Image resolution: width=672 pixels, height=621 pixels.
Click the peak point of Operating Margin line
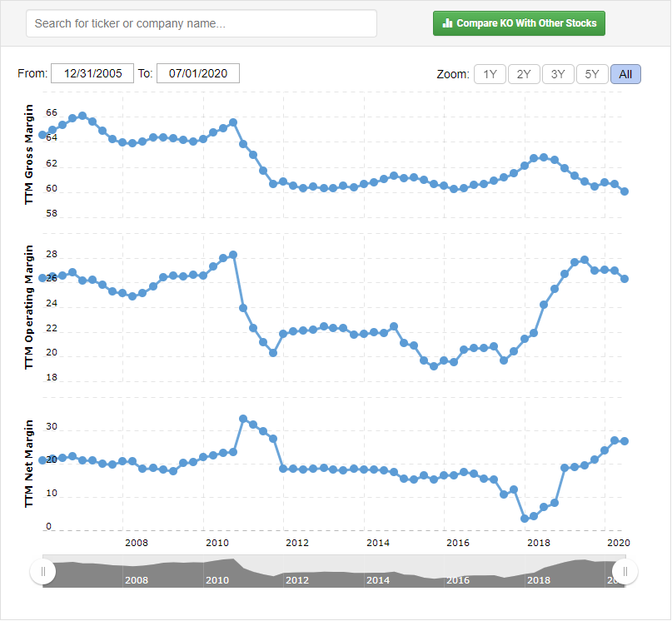233,255
